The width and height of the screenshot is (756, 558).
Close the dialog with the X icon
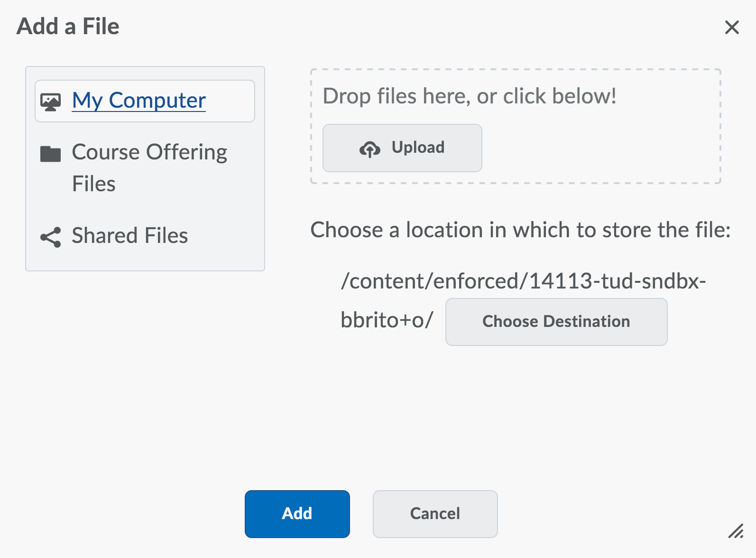(x=732, y=28)
